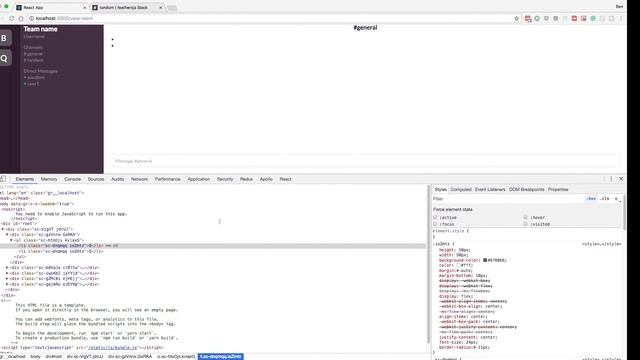Image resolution: width=640 pixels, height=360 pixels.
Task: Open user1 direct message
Action: (x=31, y=84)
